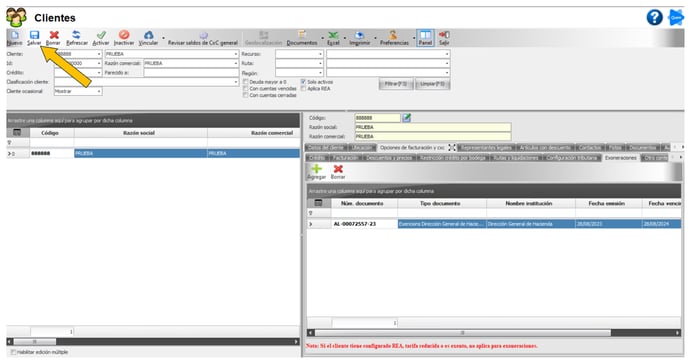This screenshot has width=688, height=361.
Task: Open the Documentos toolbar icon
Action: point(302,35)
